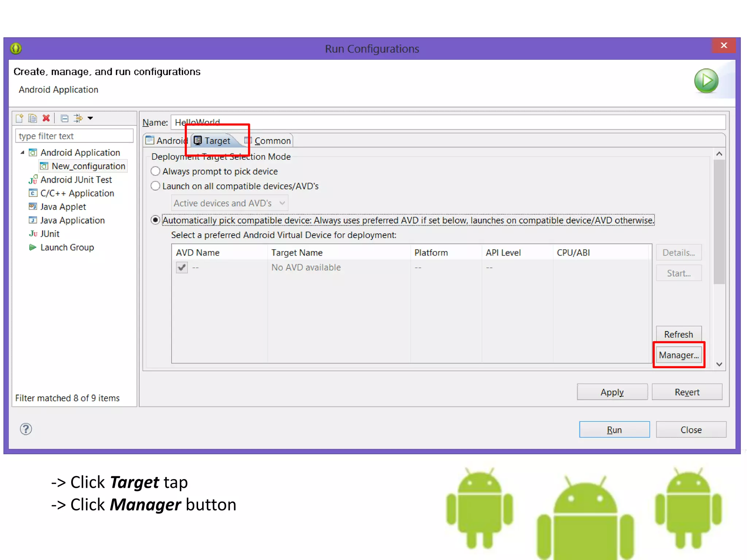
Task: Click the Close button
Action: tap(691, 430)
